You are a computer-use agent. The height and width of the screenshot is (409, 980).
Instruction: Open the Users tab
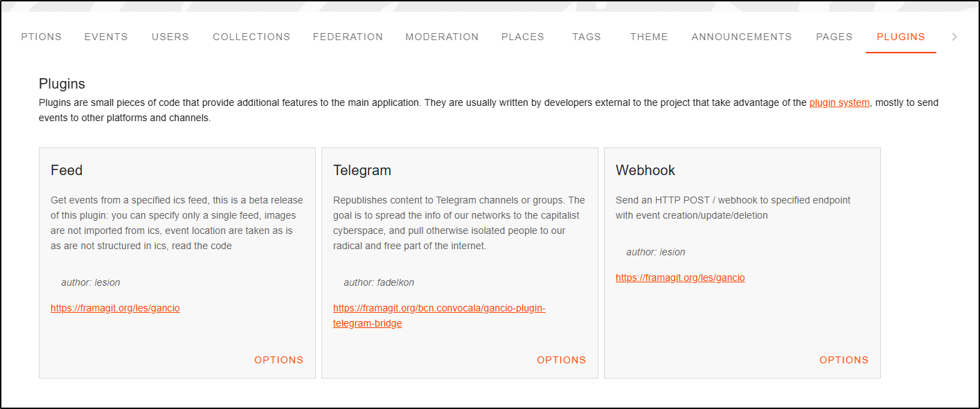[170, 37]
